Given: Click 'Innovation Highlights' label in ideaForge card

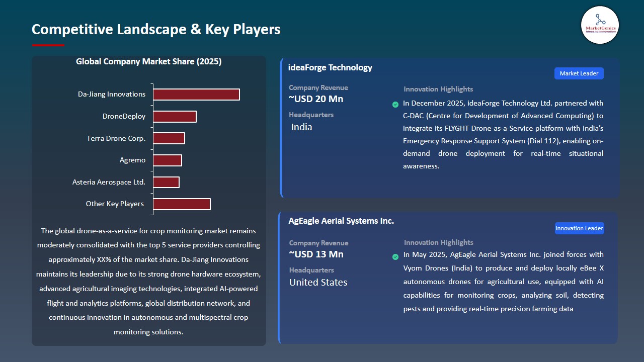Looking at the screenshot, I should click(438, 89).
